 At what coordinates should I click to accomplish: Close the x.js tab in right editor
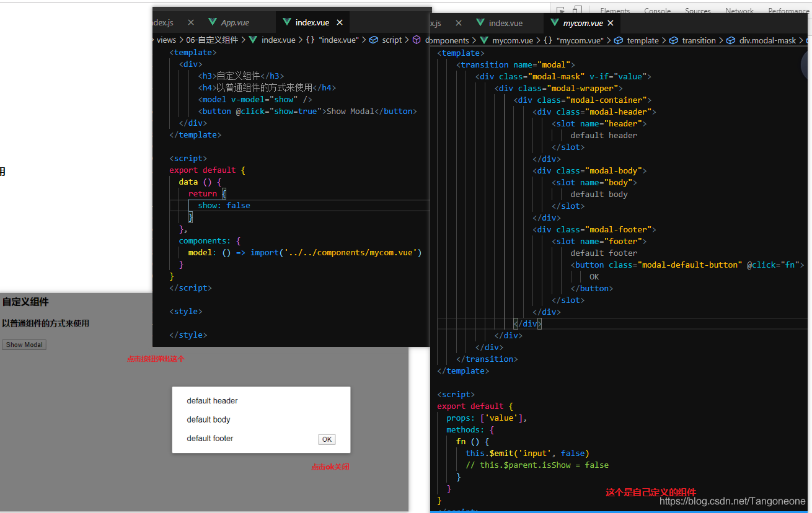(459, 23)
